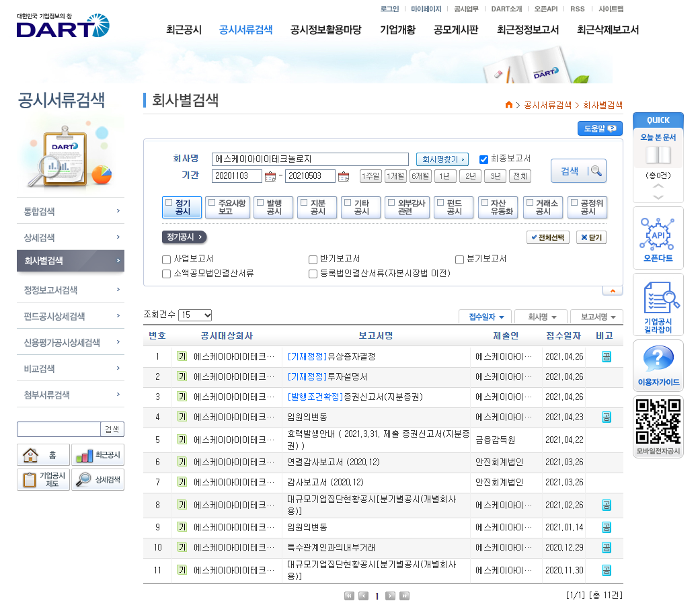The height and width of the screenshot is (605, 700).
Task: Expand the 정정보고서검색 sidebar item
Action: [x=71, y=290]
